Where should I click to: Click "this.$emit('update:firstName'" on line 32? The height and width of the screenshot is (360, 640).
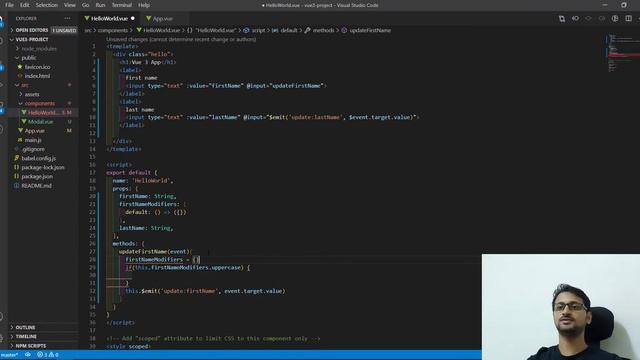171,291
